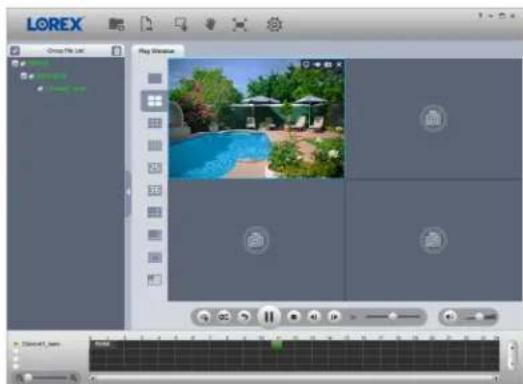Viewport: 523px width, 384px height.
Task: Select the layout icon below the 36 icon
Action: [x=154, y=212]
